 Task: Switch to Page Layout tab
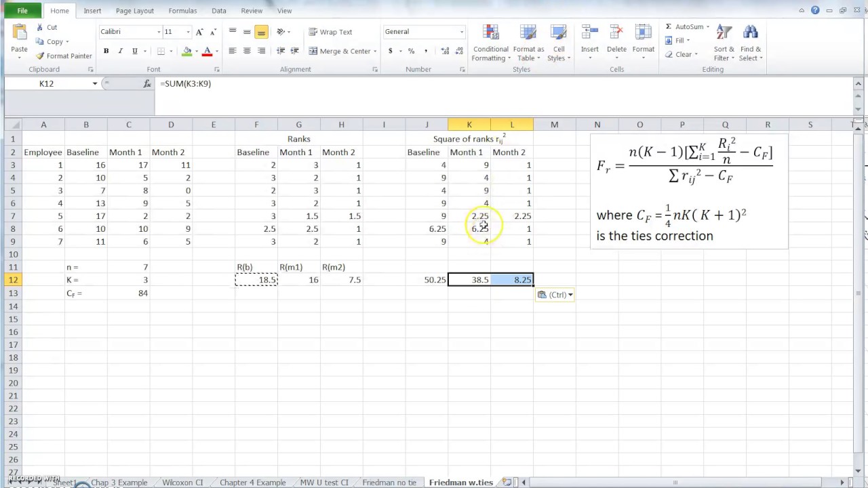click(x=134, y=11)
